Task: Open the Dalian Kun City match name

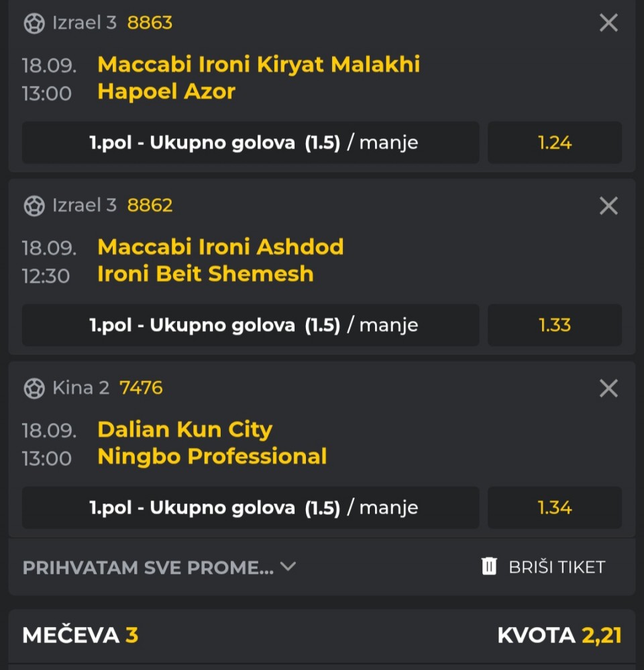Action: pyautogui.click(x=185, y=430)
